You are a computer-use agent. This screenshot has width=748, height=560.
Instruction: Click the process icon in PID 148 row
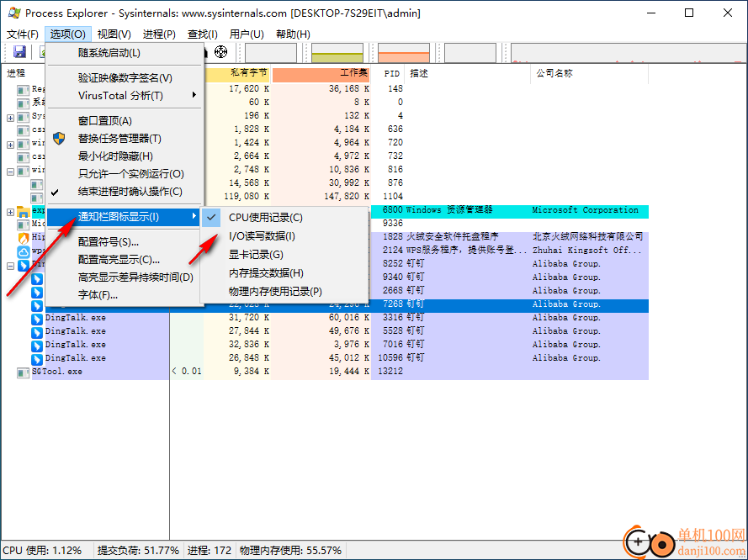click(x=24, y=90)
